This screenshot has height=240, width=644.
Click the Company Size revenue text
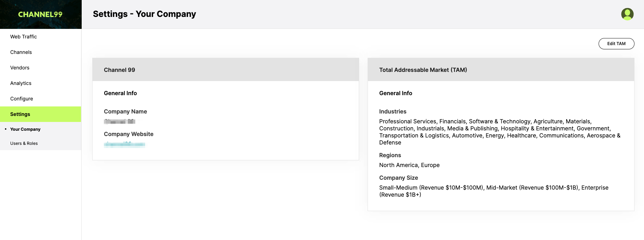pyautogui.click(x=494, y=191)
